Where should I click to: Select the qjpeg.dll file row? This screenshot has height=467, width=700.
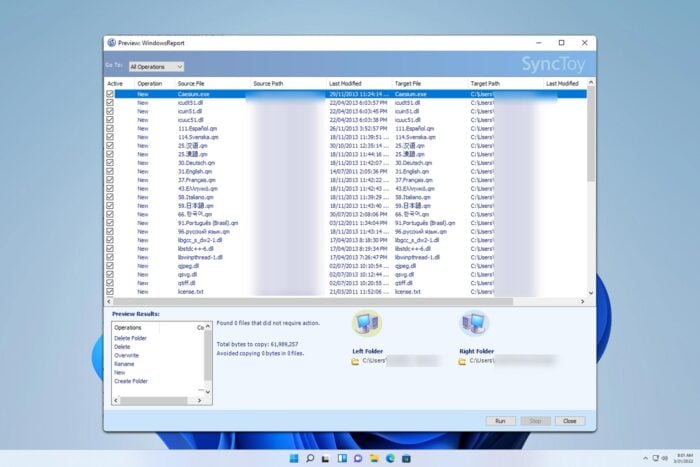(x=188, y=266)
